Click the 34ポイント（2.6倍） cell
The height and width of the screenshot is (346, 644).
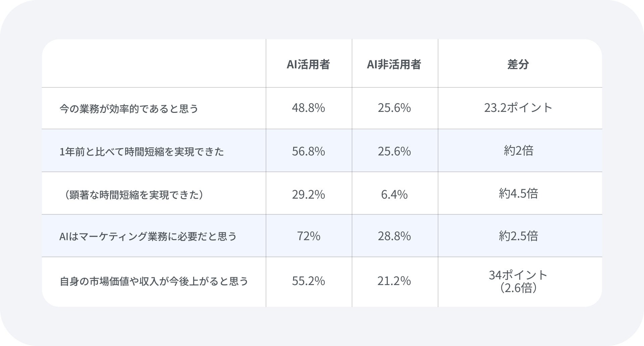click(x=518, y=281)
